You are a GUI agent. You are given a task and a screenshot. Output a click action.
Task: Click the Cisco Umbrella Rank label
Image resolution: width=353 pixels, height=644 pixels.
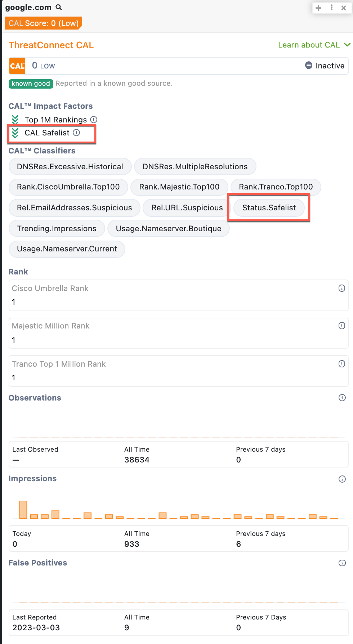pyautogui.click(x=50, y=289)
